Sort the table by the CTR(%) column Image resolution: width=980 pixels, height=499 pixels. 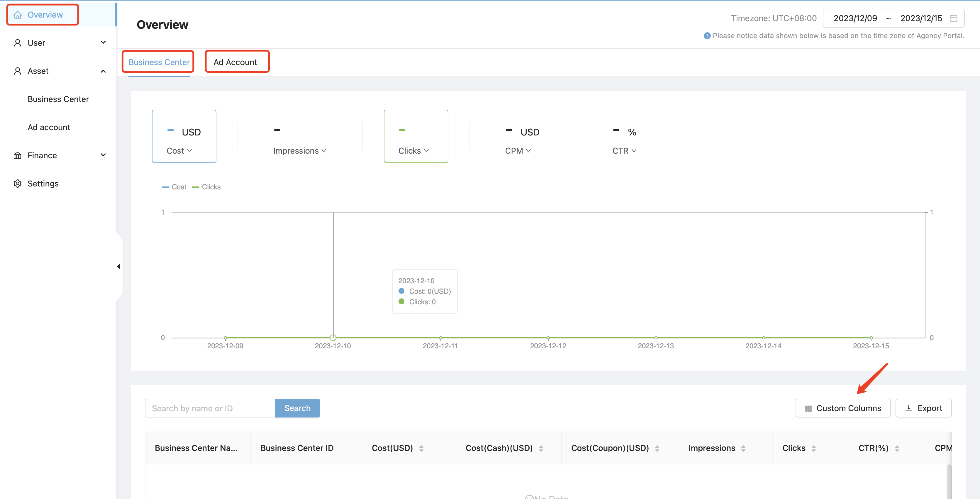point(897,448)
